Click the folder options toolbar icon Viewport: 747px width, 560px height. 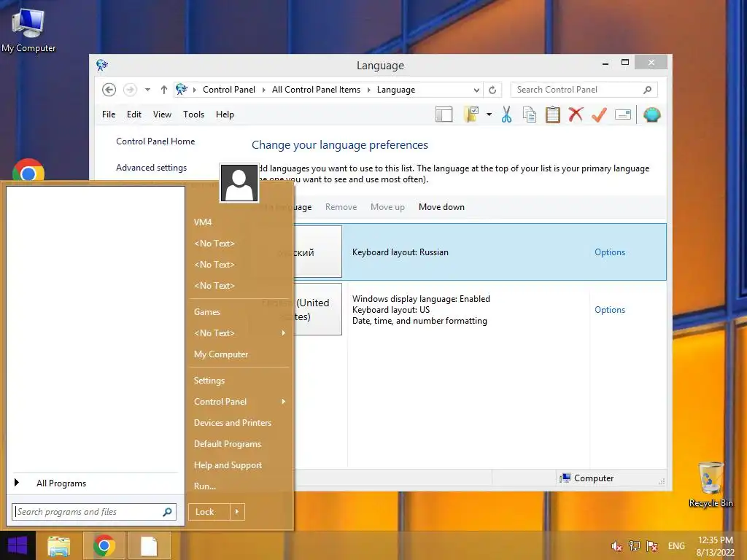click(x=471, y=114)
